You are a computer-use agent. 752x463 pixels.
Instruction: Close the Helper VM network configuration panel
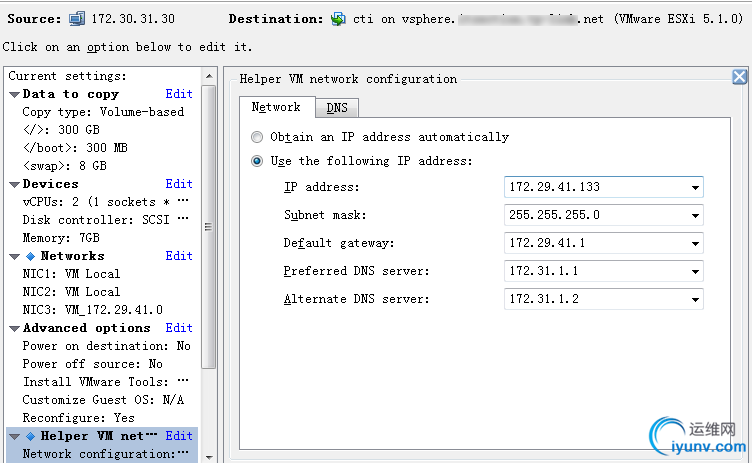click(x=739, y=77)
